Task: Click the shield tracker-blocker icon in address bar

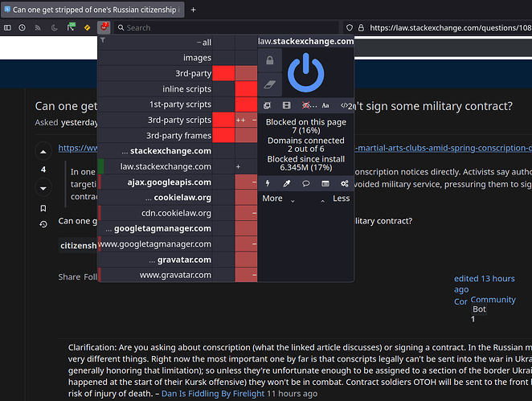Action: [350, 28]
